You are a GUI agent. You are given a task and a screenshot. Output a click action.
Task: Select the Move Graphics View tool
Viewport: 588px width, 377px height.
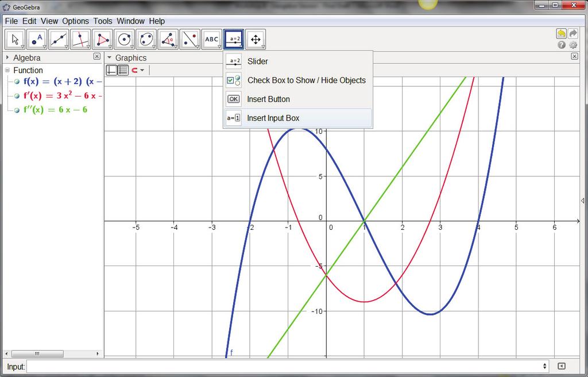[x=256, y=40]
